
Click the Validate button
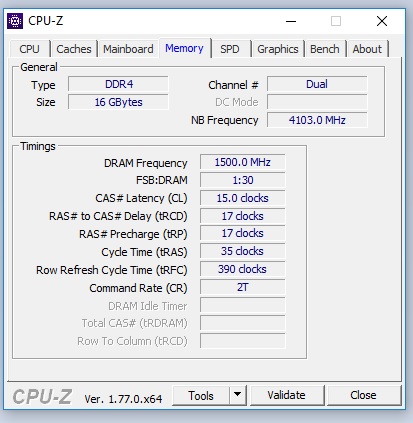(x=287, y=395)
